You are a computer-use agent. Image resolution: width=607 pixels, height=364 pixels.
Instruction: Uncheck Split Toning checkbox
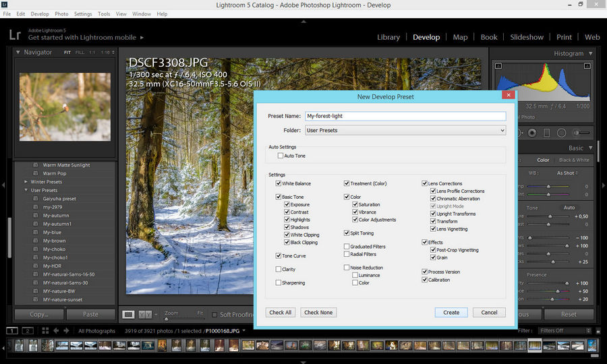point(347,233)
